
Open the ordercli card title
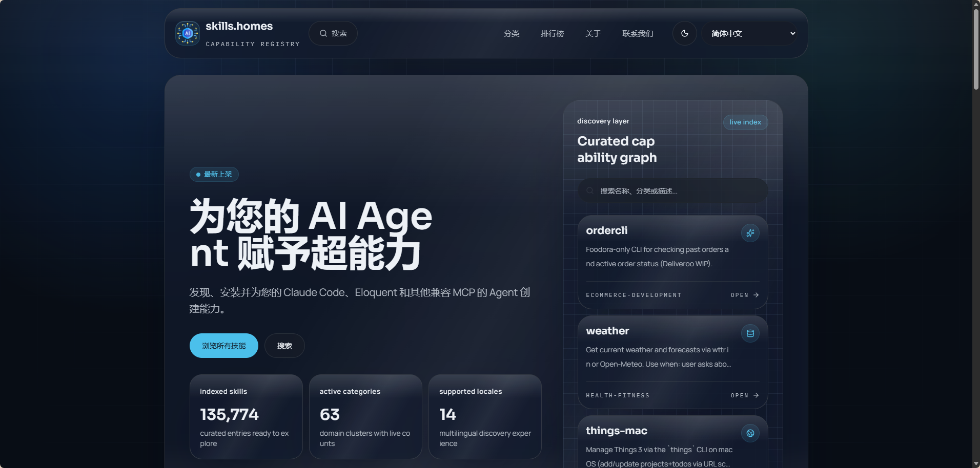(607, 230)
